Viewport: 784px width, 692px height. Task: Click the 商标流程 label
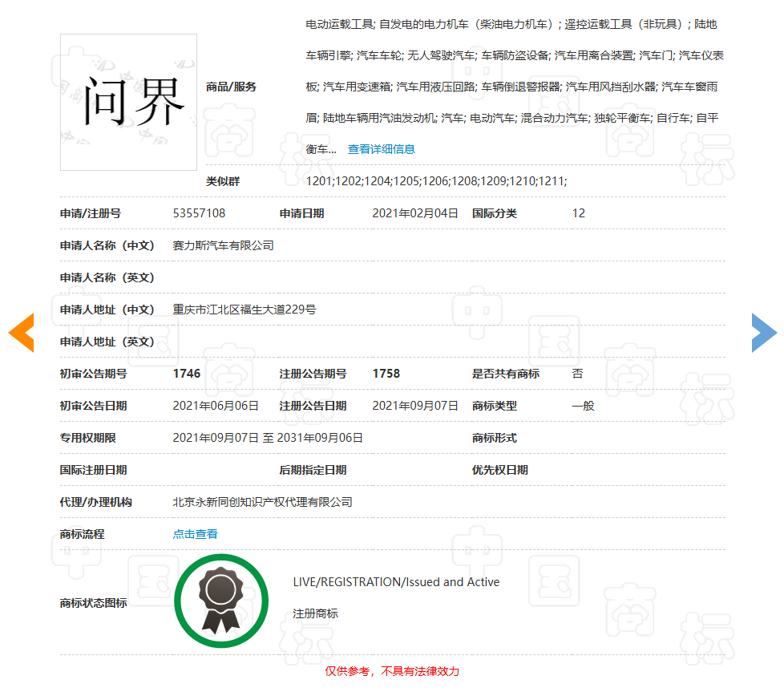click(82, 534)
